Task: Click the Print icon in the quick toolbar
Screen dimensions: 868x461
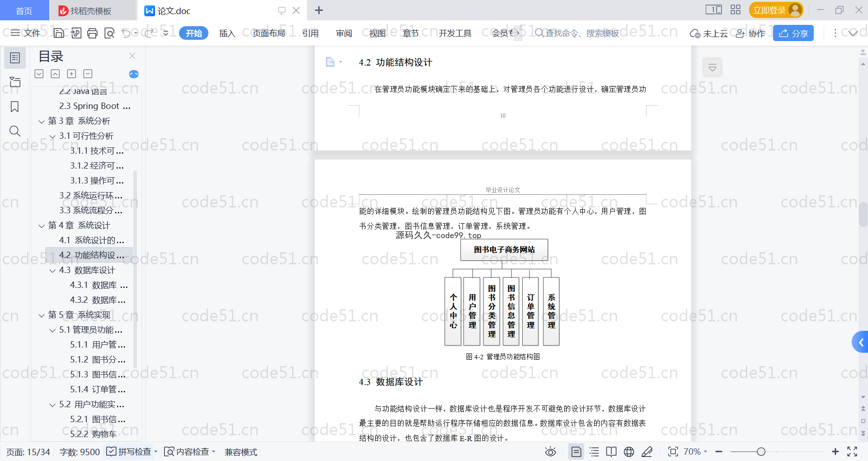Action: coord(92,33)
